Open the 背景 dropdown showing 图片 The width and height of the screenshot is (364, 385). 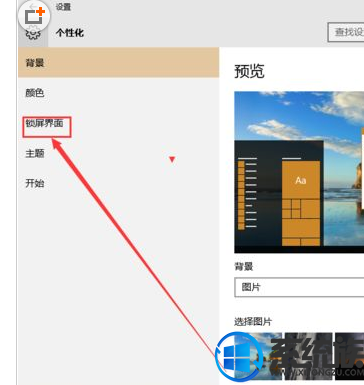299,287
